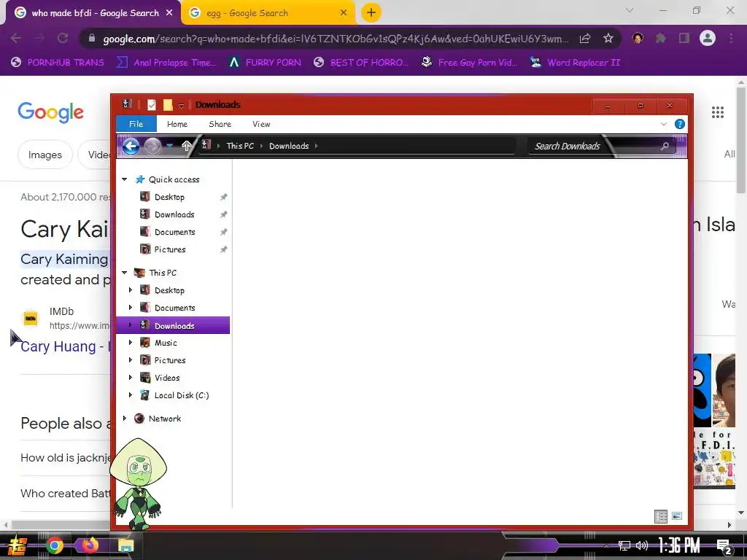Open a new Chrome tab

[x=371, y=12]
